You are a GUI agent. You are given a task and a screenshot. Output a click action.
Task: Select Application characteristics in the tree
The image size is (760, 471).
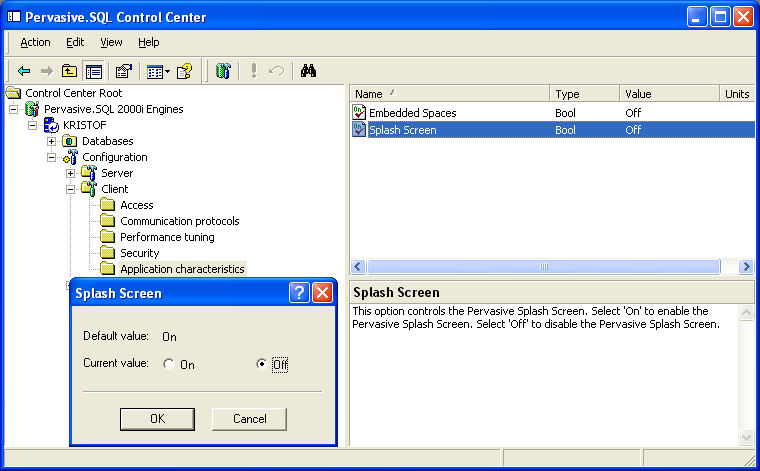click(182, 269)
